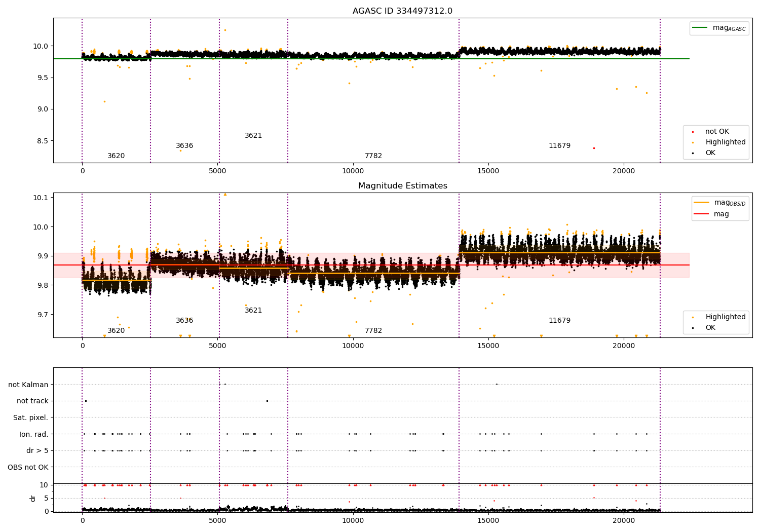Viewport: 760px width, 532px height.
Task: Click obsid label 3620 in Magnitude Estimates plot
Action: coord(116,331)
